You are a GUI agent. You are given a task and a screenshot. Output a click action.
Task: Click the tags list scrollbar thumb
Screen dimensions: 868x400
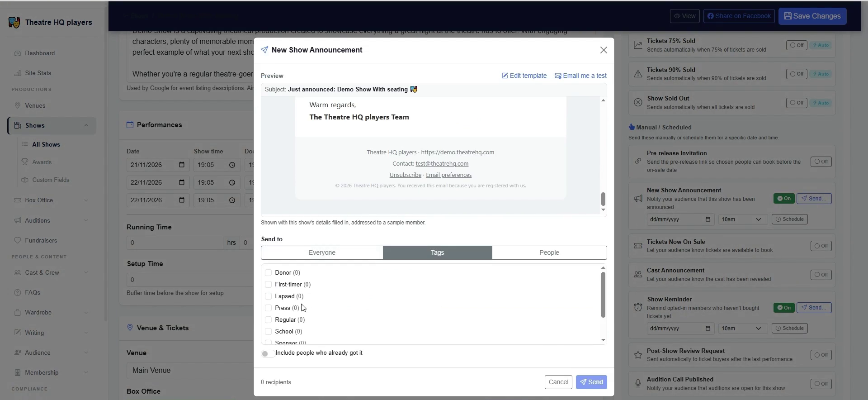tap(603, 295)
